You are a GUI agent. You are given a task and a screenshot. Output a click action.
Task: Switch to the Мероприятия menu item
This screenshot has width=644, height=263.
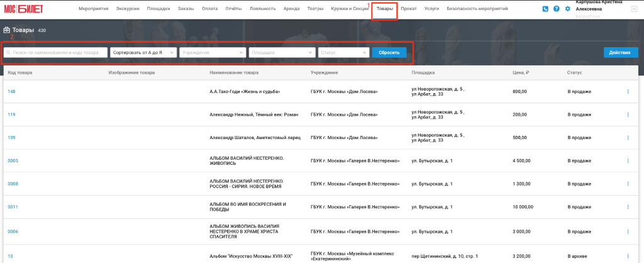click(x=94, y=9)
